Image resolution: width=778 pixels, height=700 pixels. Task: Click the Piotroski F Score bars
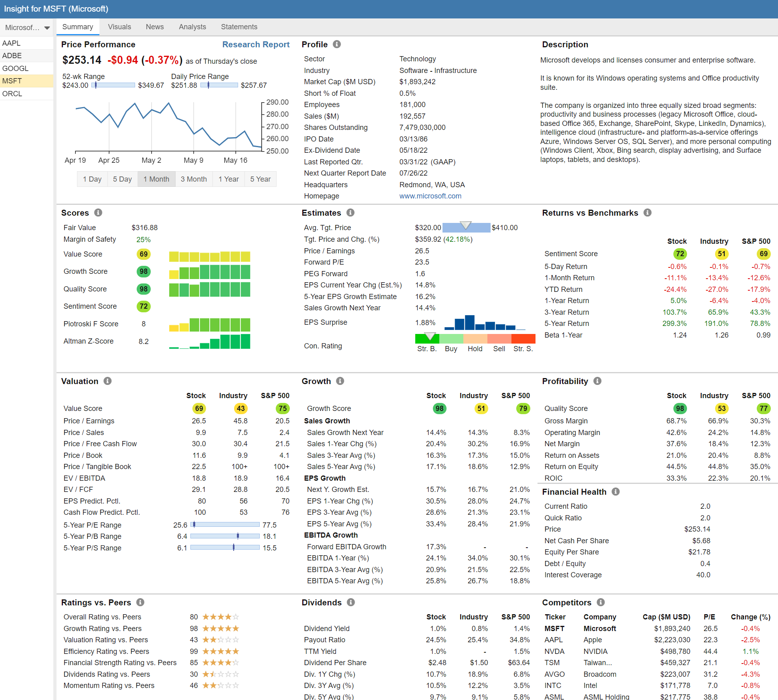click(210, 325)
